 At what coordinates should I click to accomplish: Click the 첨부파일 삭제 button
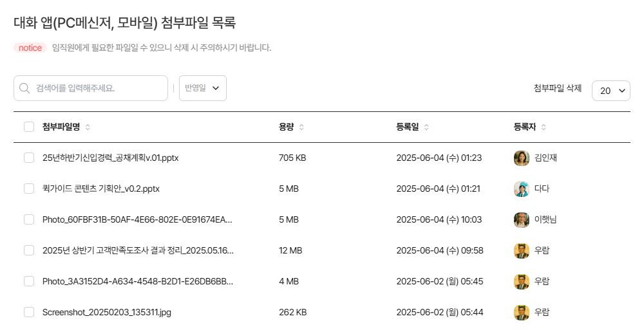click(x=558, y=88)
